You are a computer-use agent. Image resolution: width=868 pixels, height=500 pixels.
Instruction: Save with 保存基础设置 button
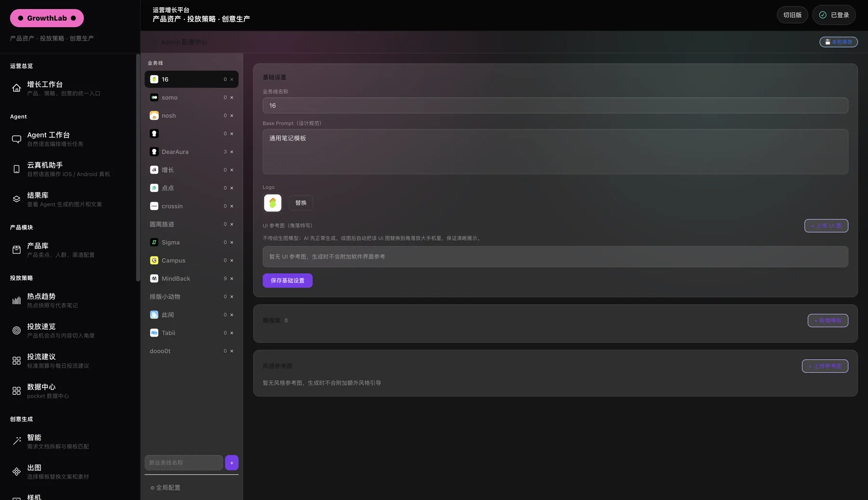[287, 280]
